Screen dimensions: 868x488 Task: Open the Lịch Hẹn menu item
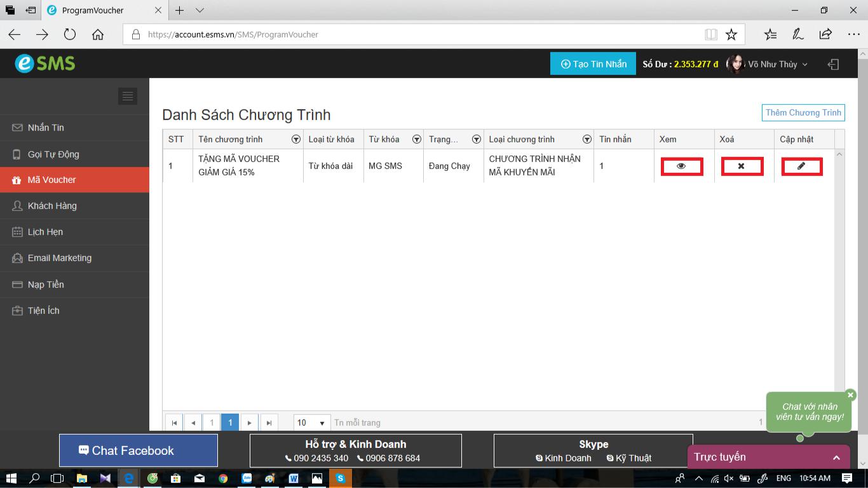point(74,232)
